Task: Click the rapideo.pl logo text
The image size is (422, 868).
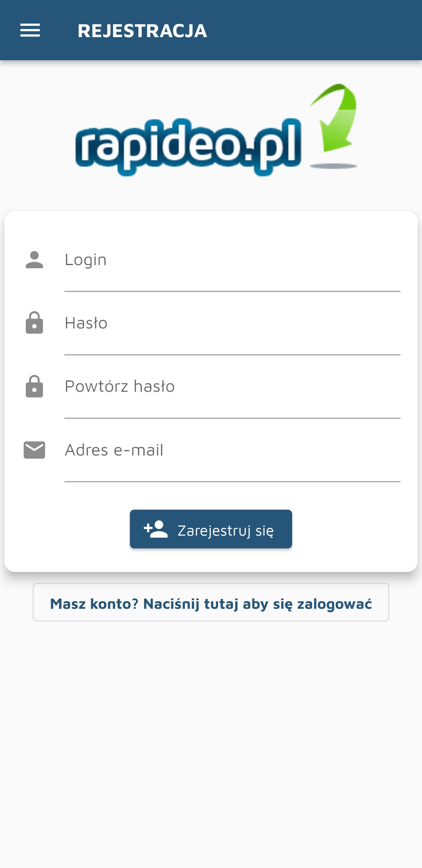Action: pyautogui.click(x=188, y=147)
